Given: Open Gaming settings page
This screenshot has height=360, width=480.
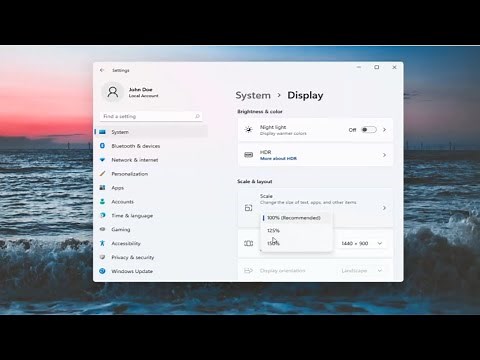Looking at the screenshot, I should [x=152, y=229].
